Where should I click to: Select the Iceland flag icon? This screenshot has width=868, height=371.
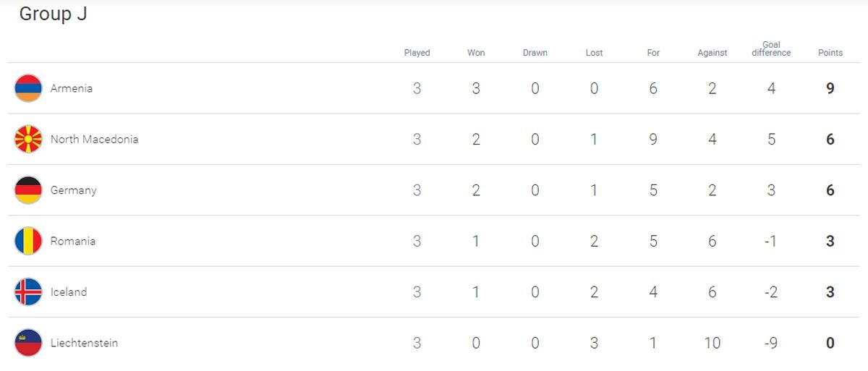pos(28,291)
